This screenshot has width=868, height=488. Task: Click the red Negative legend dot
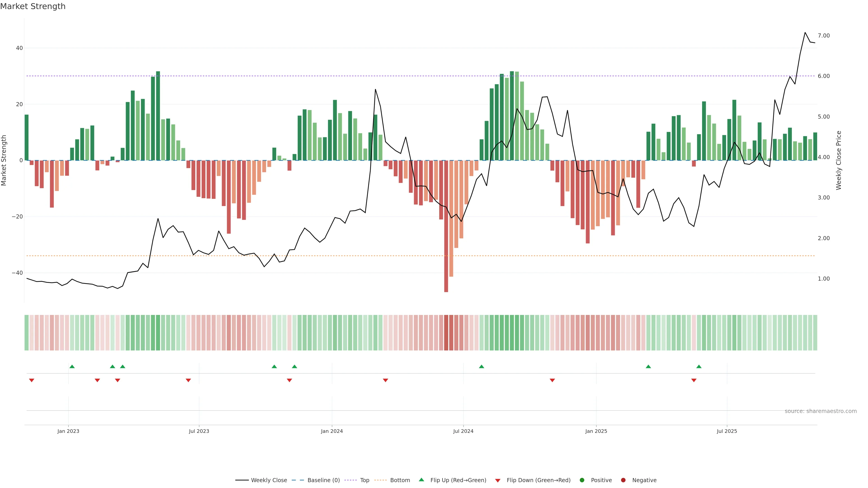[x=623, y=480]
